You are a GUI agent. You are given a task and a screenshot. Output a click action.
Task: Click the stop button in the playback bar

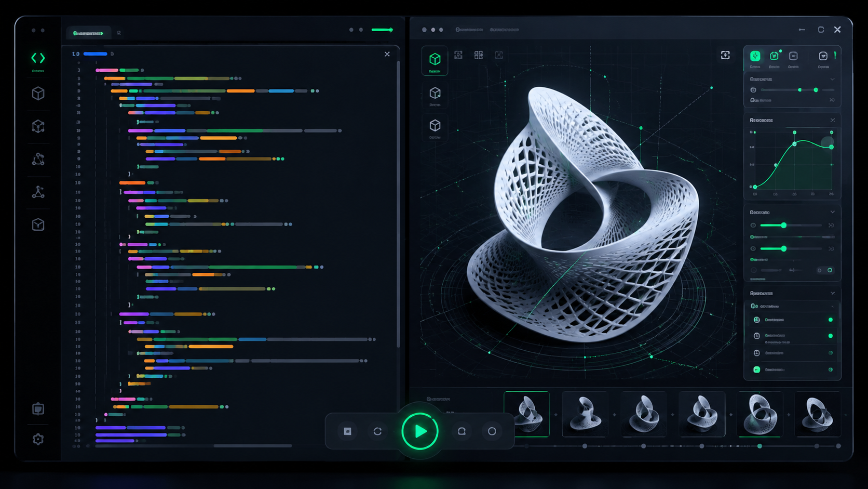click(x=348, y=431)
